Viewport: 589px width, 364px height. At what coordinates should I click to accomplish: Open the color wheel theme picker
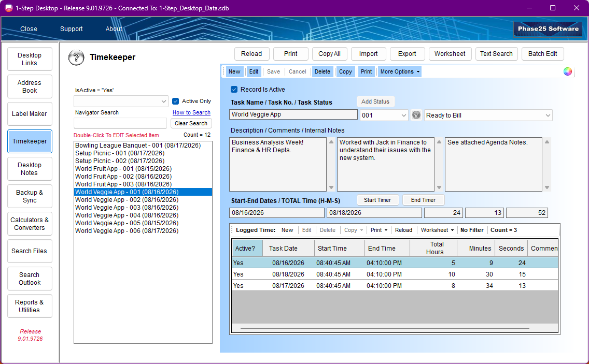tap(568, 71)
